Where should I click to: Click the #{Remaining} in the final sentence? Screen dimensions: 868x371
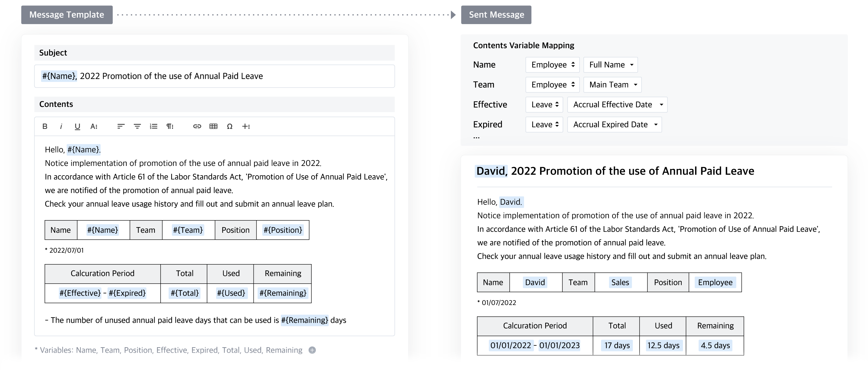[x=305, y=320]
